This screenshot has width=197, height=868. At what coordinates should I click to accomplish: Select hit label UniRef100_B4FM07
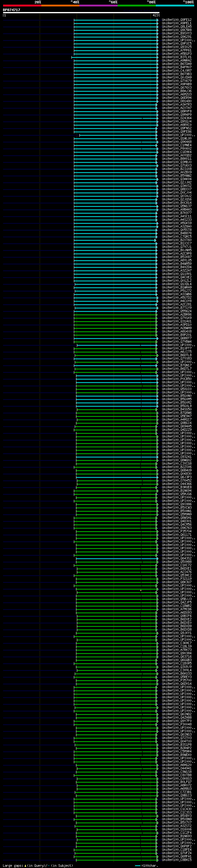[177, 67]
